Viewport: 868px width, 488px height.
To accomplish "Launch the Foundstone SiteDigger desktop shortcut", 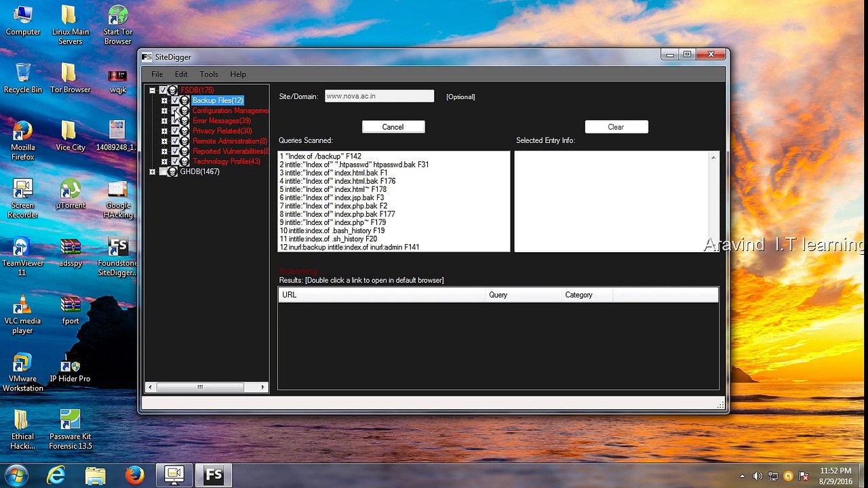I will 117,257.
